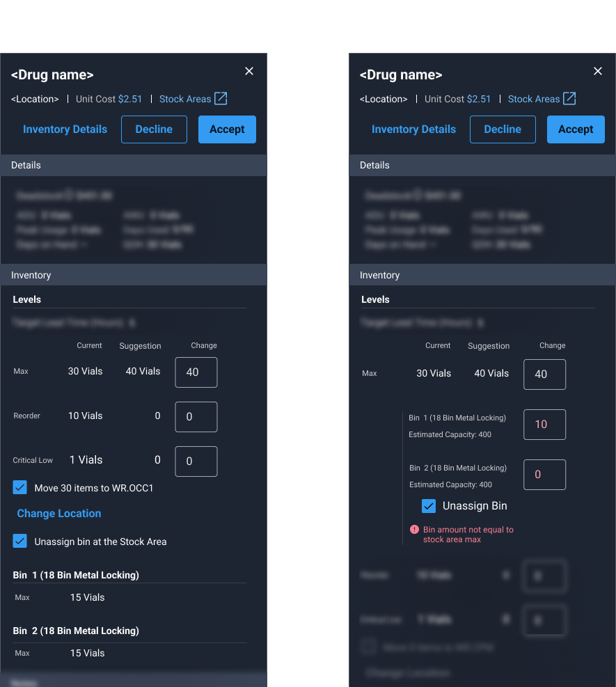The height and width of the screenshot is (687, 616).
Task: Click '1 Vials' Critical Low current value
Action: coord(86,460)
